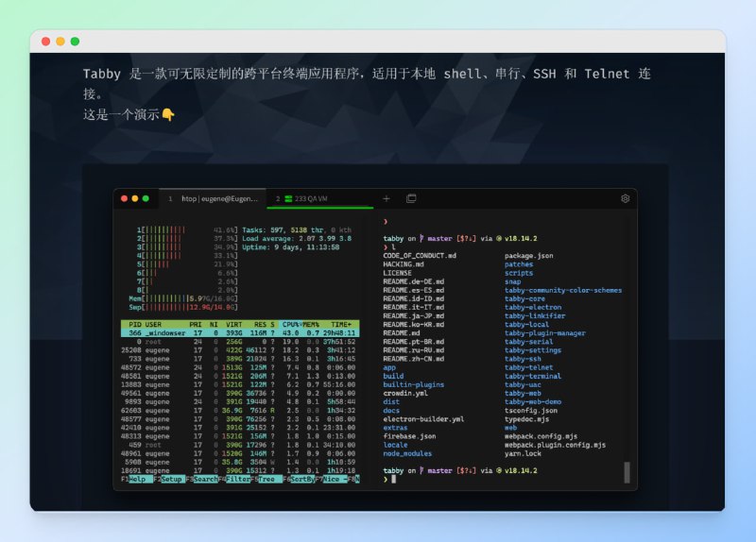Click green server icon on 233 QA VM tab
The height and width of the screenshot is (542, 756).
pos(288,198)
